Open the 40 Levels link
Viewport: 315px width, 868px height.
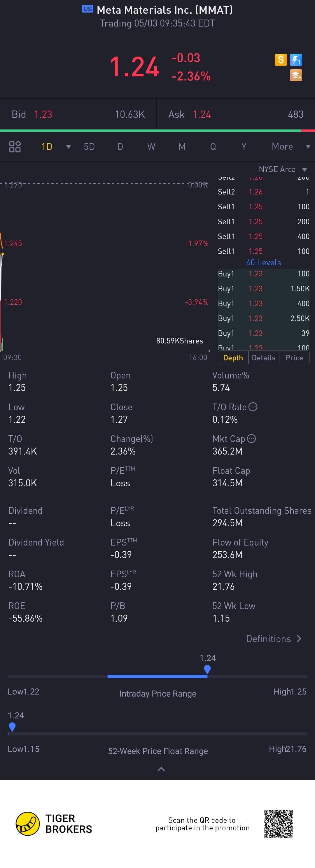pos(263,262)
